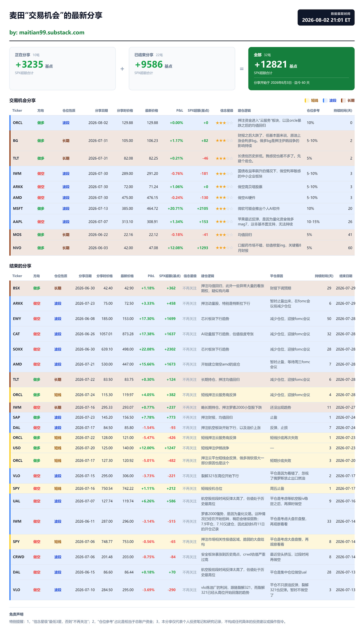Click the 做空高贝塔股票 logic text

click(x=250, y=187)
